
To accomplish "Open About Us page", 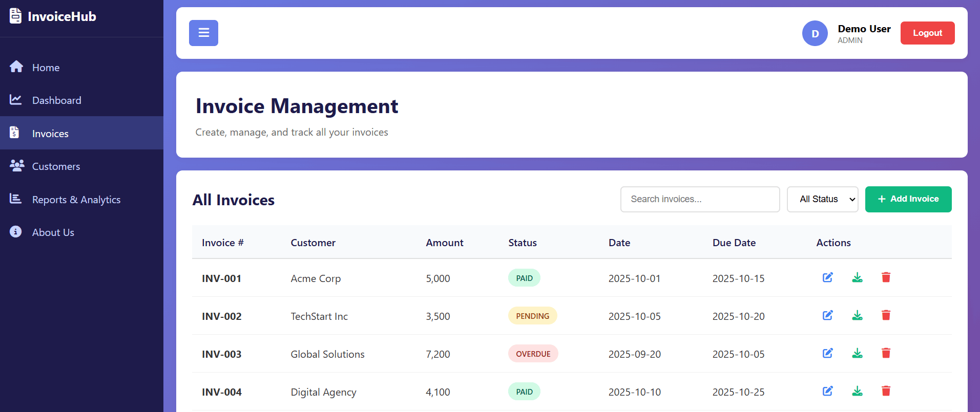I will click(81, 232).
